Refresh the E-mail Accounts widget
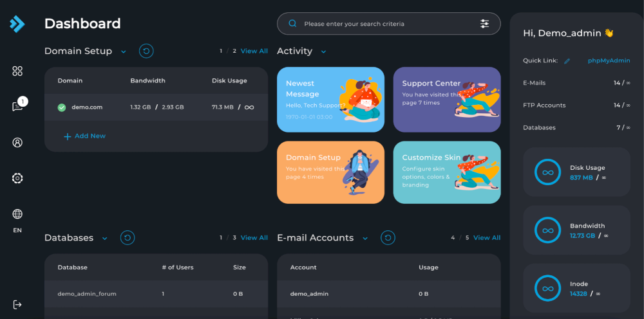The height and width of the screenshot is (319, 644). pos(388,238)
